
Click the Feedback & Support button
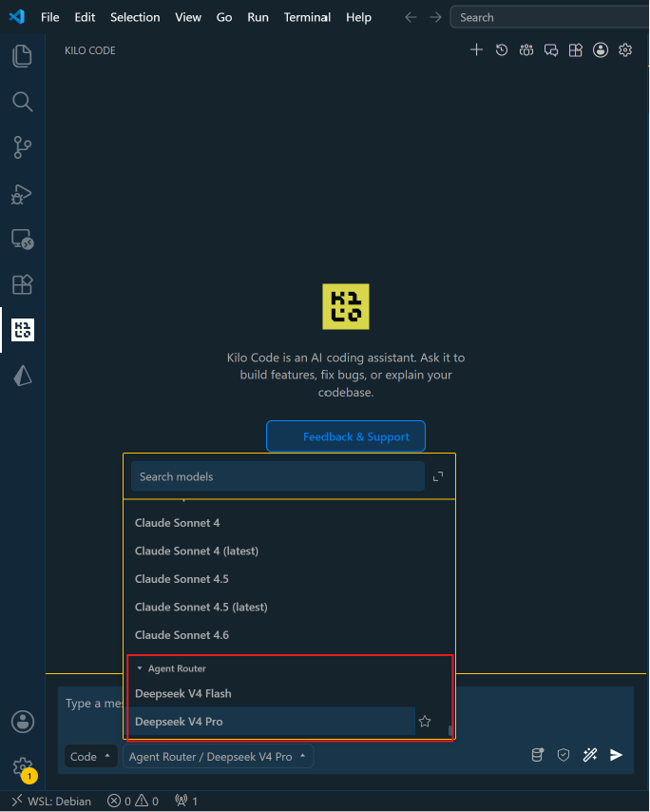[346, 436]
